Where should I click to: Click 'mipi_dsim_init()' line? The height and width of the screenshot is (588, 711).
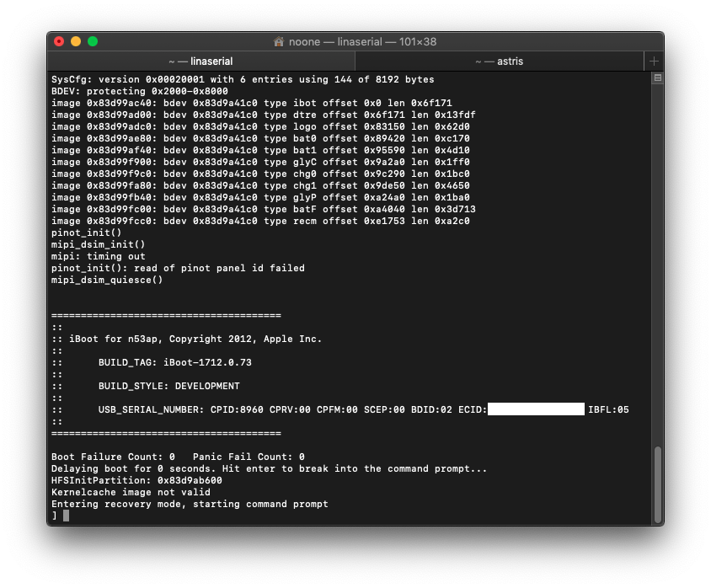pos(98,244)
